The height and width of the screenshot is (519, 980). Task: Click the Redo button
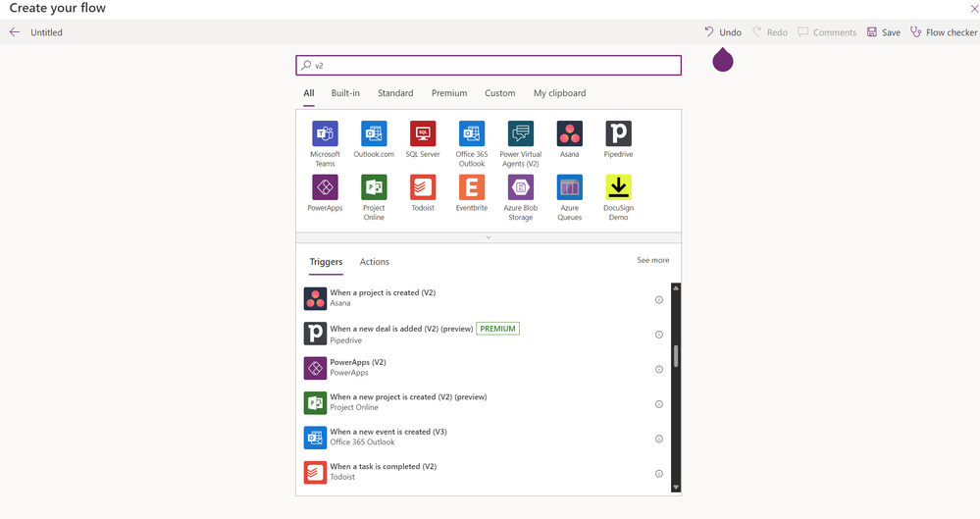coord(769,32)
